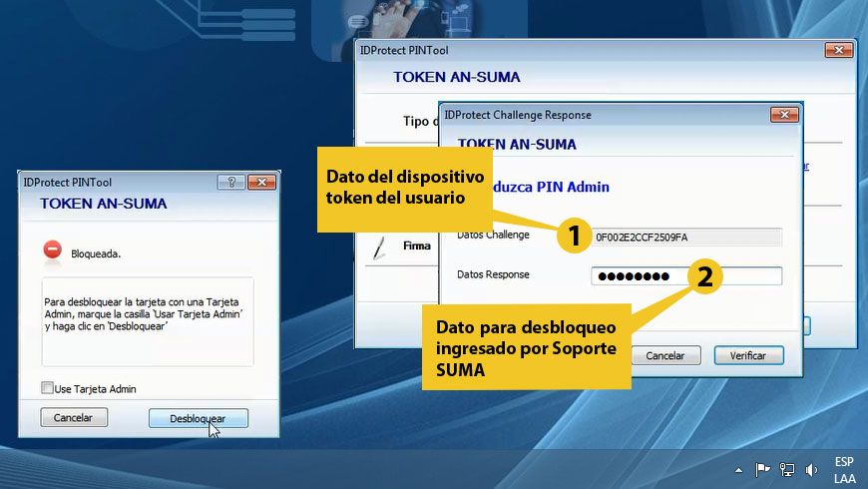Click the red Bloqueada status icon
Viewport: 868px width, 489px height.
pyautogui.click(x=53, y=249)
